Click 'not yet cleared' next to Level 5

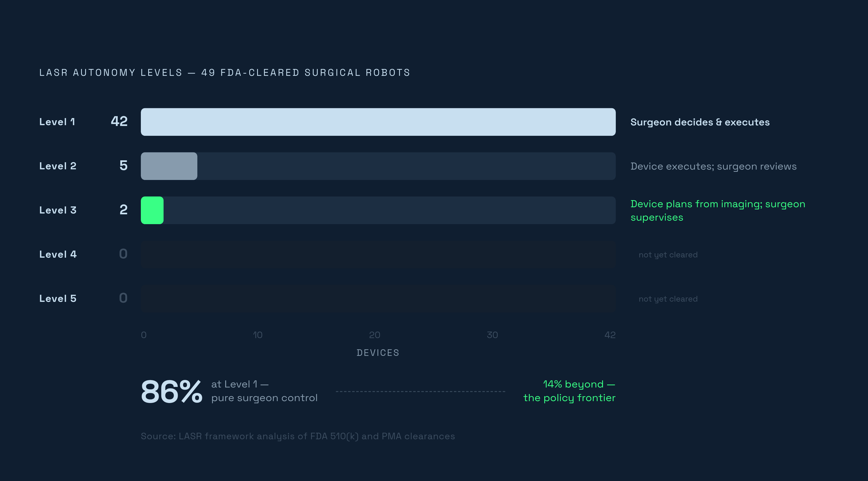coord(668,299)
